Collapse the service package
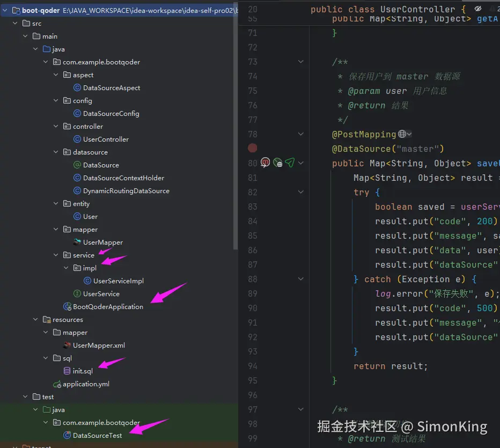 pos(56,255)
